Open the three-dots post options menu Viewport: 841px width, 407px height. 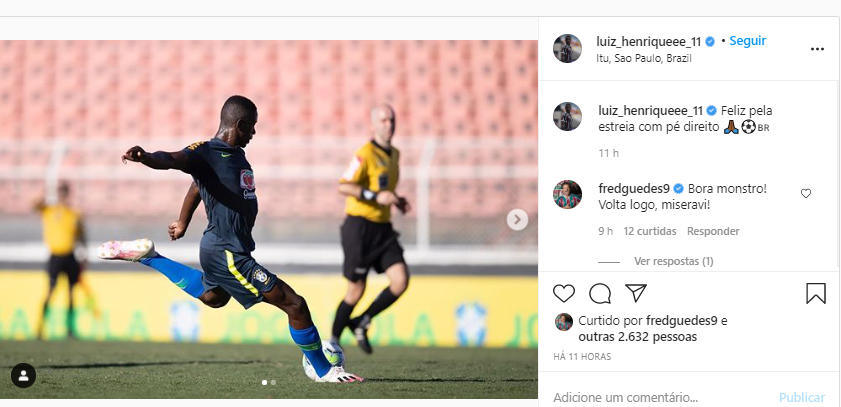pos(817,49)
